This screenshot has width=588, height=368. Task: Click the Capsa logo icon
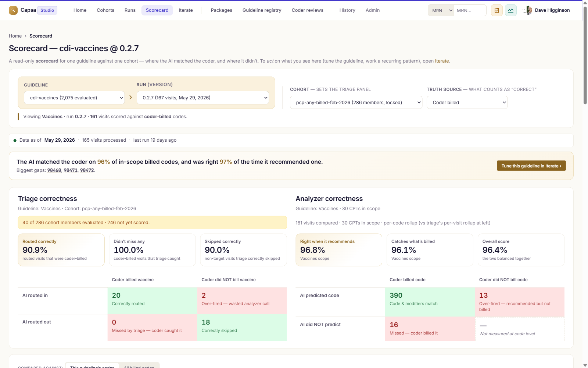pos(13,10)
